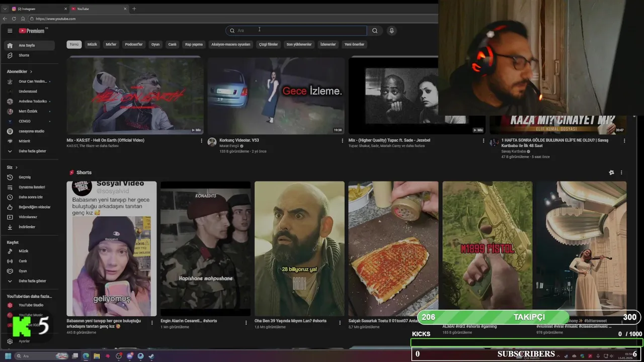Open Videolarınız in the sidebar
The height and width of the screenshot is (362, 644).
tap(29, 217)
